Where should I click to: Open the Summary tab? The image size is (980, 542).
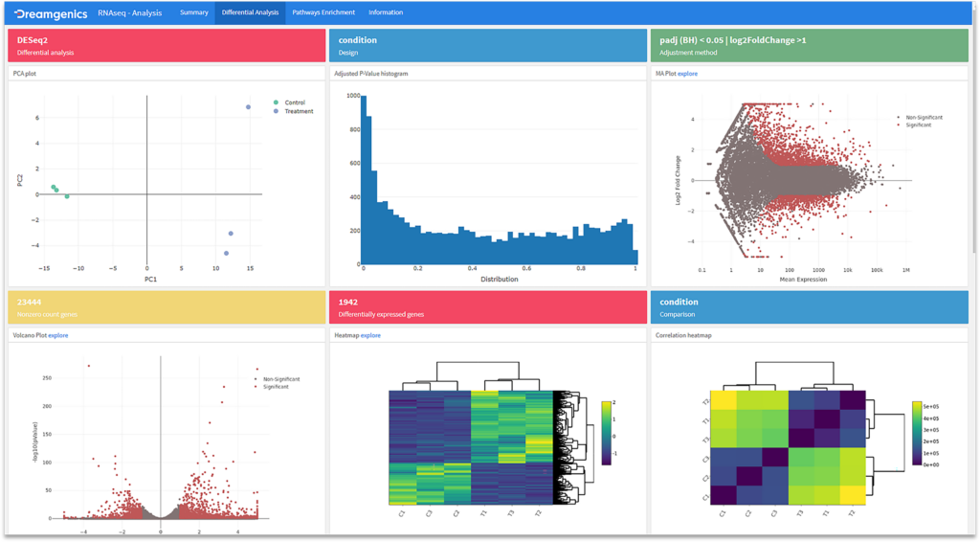[193, 12]
